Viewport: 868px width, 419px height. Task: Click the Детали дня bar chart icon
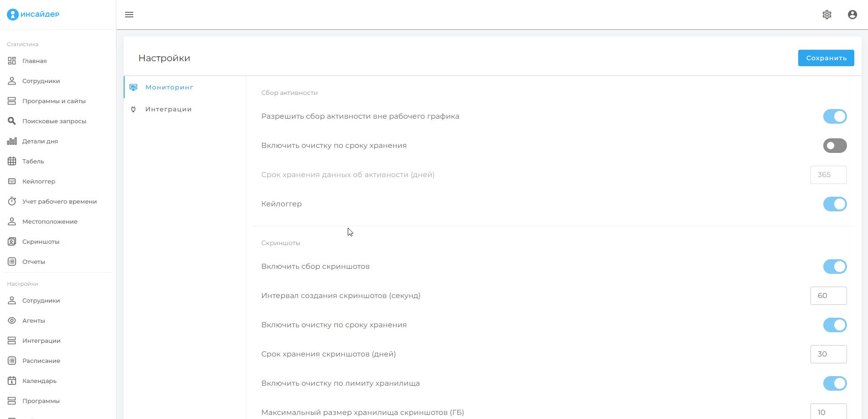[12, 141]
